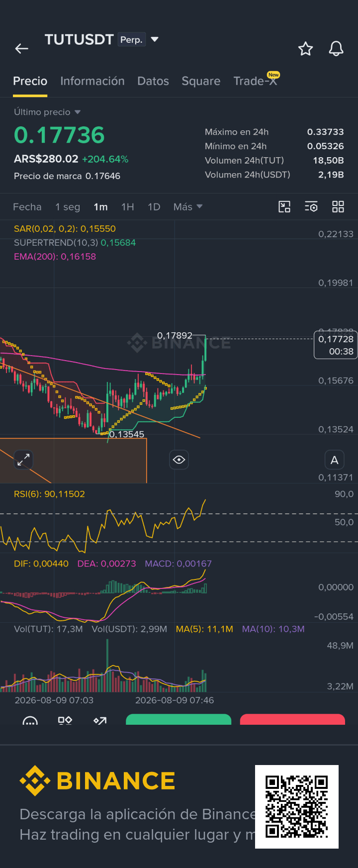Toggle auto scale with the A button
358x868 pixels.
335,460
